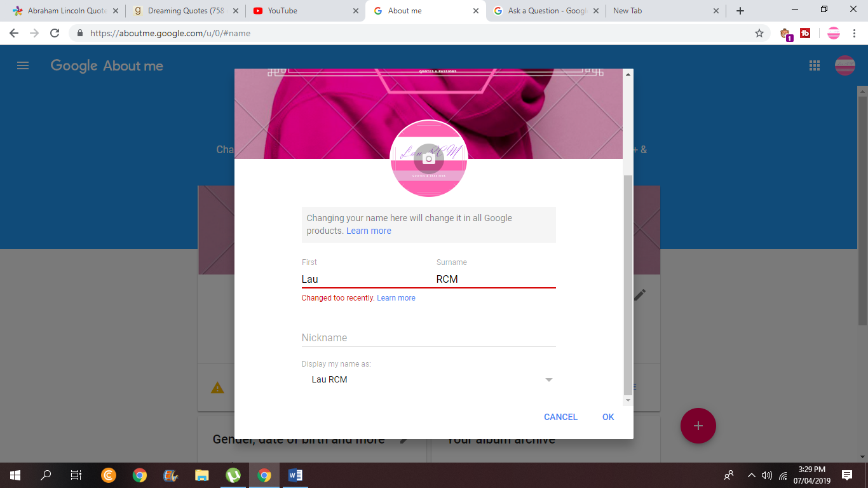Bookmark this page with star icon
The width and height of the screenshot is (868, 488).
pos(759,33)
